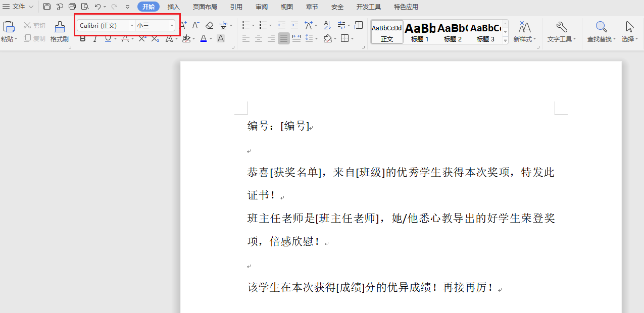Click the 新样式 (New Style) button

pyautogui.click(x=524, y=32)
